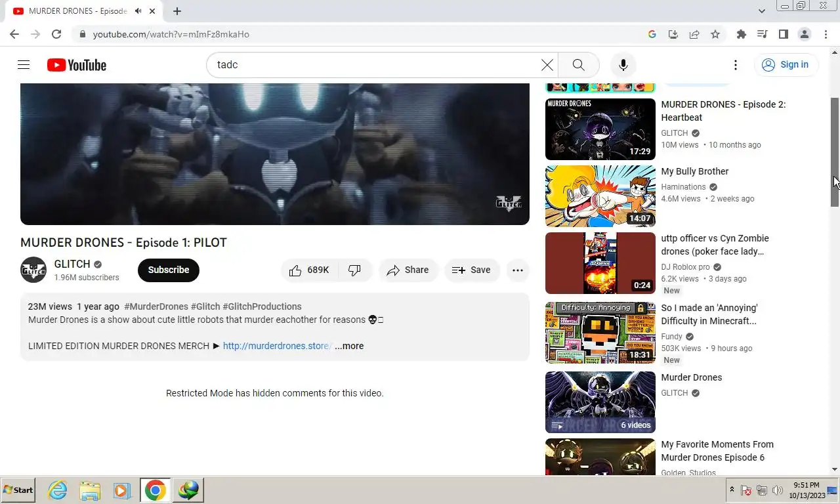
Task: Click the #GlitchProductions hashtag
Action: 262,306
